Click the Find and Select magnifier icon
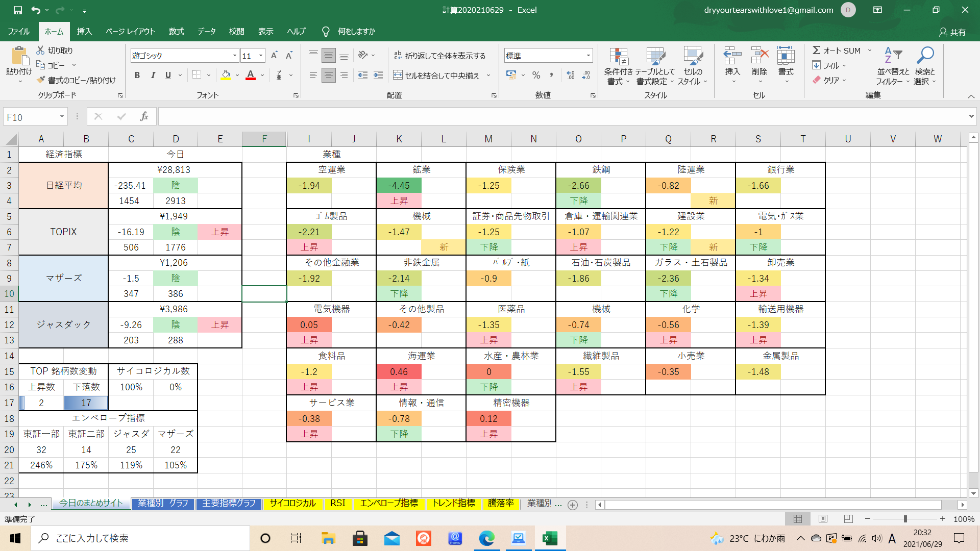 coord(924,55)
